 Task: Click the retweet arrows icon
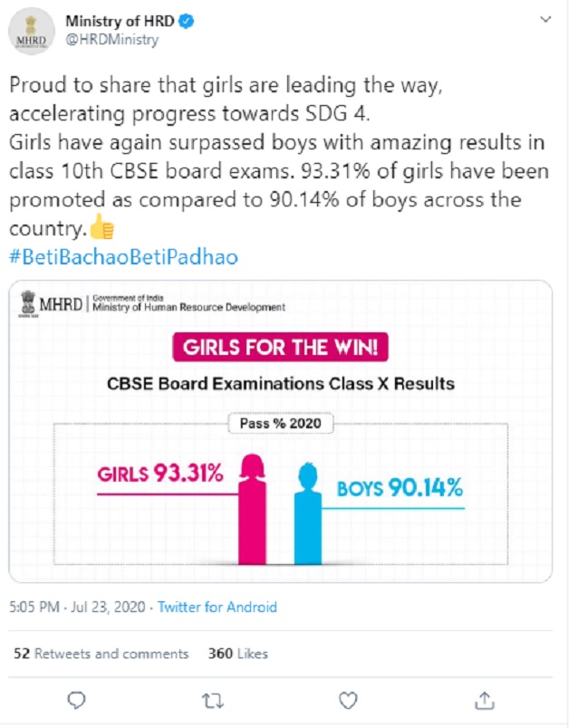coord(212,699)
